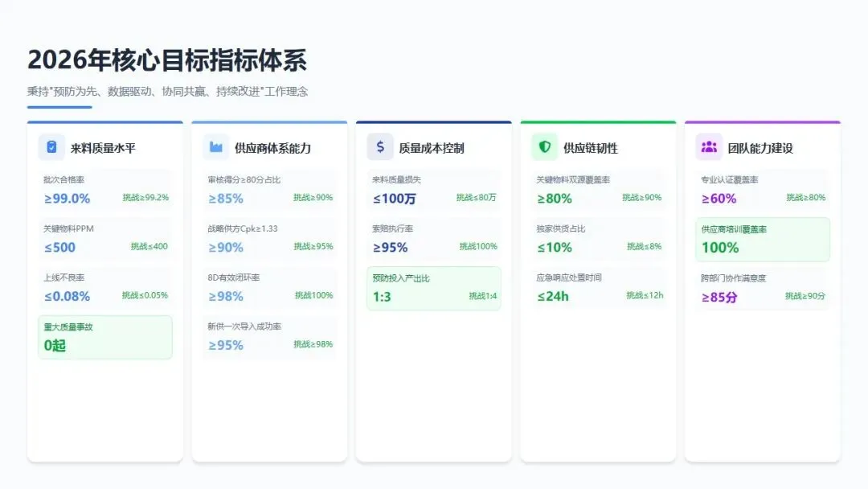
Task: Select 100% under 供应商培训覆盖率
Action: pyautogui.click(x=720, y=247)
